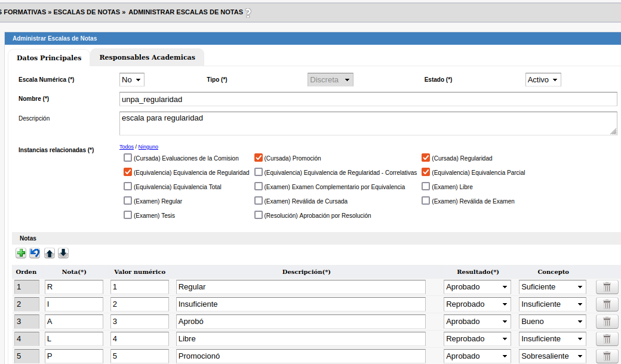
Task: Click the 'Administrar Escalas de Notas' panel title
Action: click(x=55, y=38)
